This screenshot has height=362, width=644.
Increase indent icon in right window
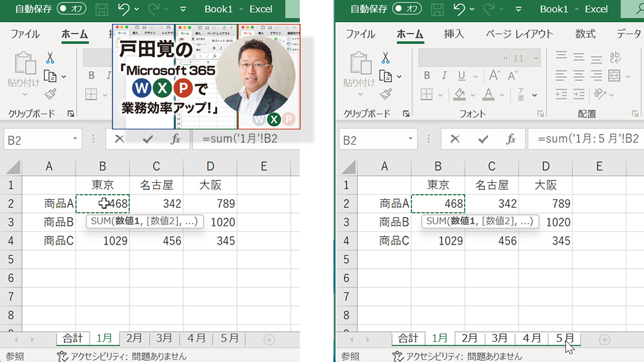pos(579,94)
